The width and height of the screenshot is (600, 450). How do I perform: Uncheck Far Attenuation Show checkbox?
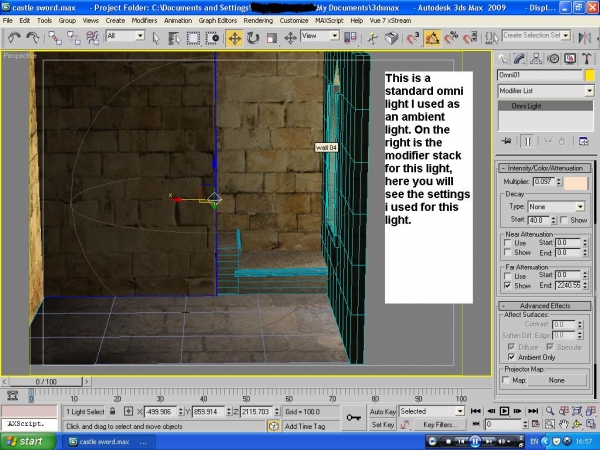coord(508,286)
